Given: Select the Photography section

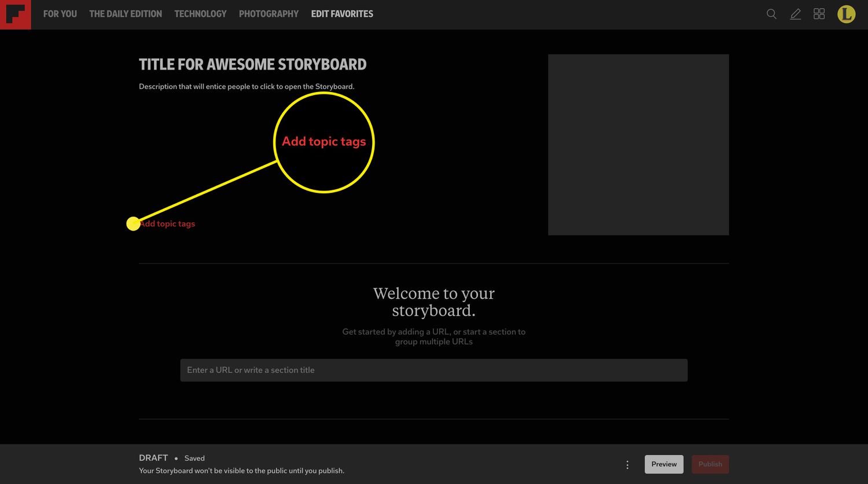Looking at the screenshot, I should coord(269,14).
